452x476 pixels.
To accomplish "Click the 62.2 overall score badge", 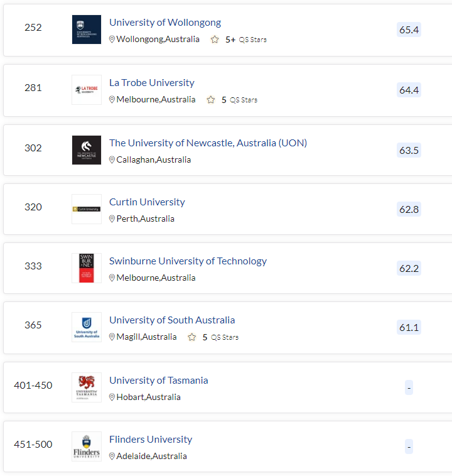I will coord(409,268).
